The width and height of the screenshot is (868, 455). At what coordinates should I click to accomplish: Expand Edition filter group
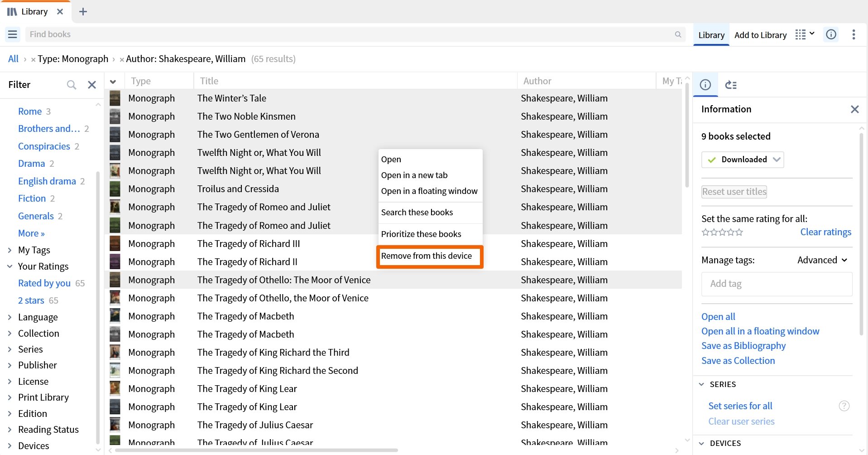[10, 414]
